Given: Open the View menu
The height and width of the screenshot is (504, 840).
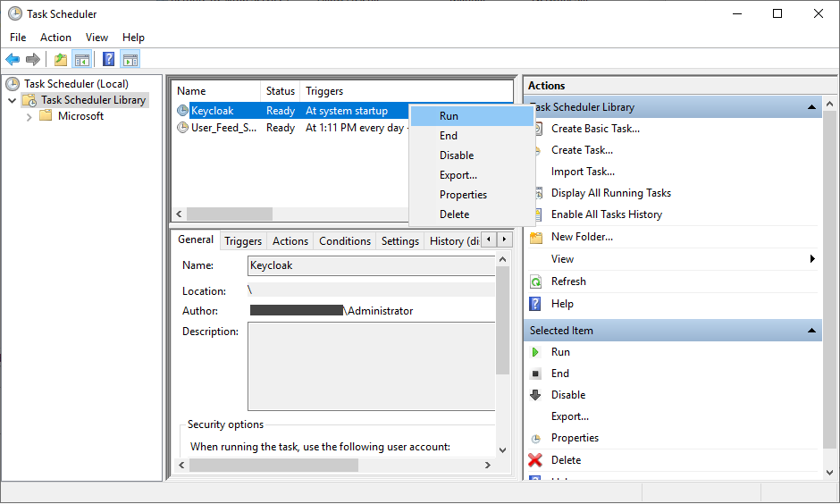Looking at the screenshot, I should pyautogui.click(x=97, y=38).
